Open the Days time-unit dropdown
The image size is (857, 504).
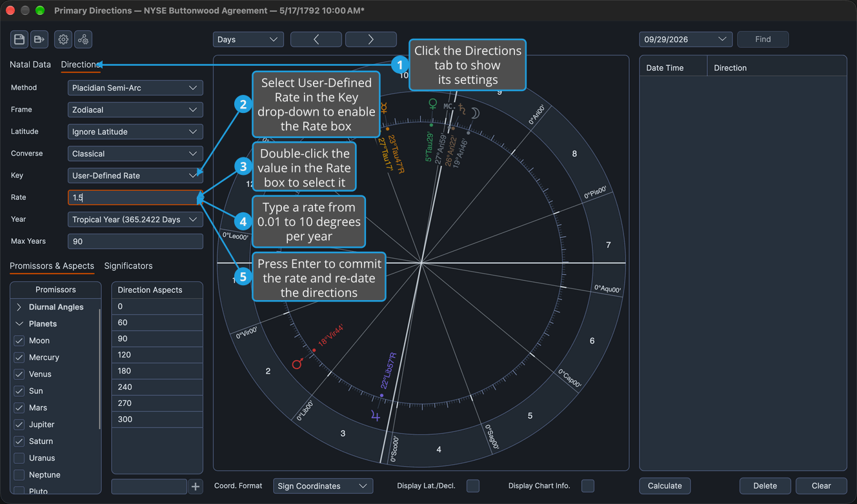point(248,39)
